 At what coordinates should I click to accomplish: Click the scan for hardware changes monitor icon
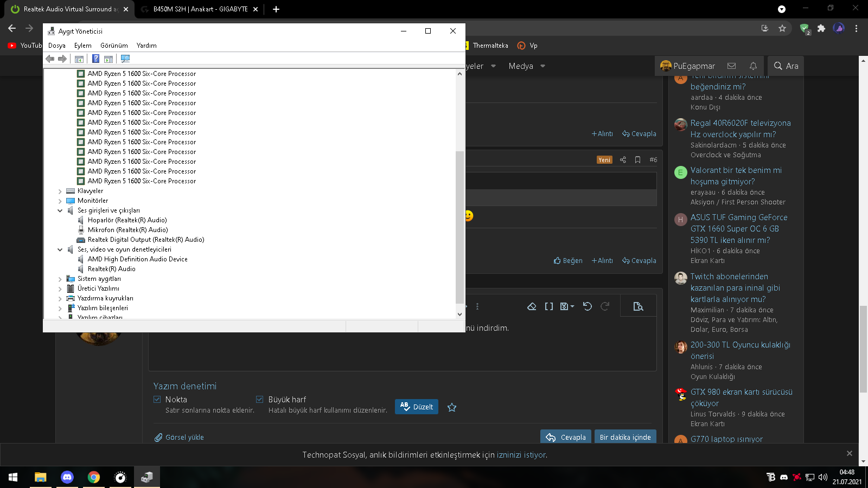click(x=125, y=59)
